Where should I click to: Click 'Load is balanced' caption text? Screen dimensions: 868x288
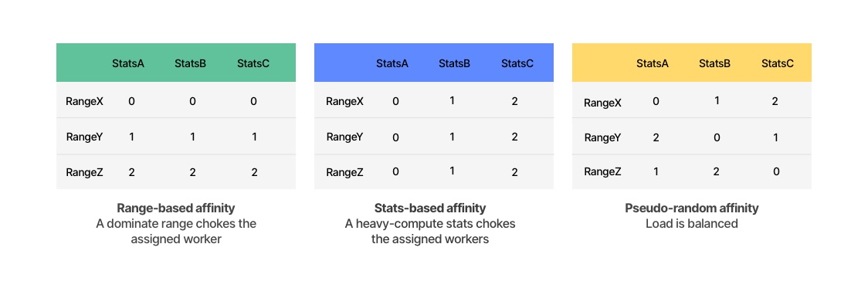pyautogui.click(x=691, y=224)
